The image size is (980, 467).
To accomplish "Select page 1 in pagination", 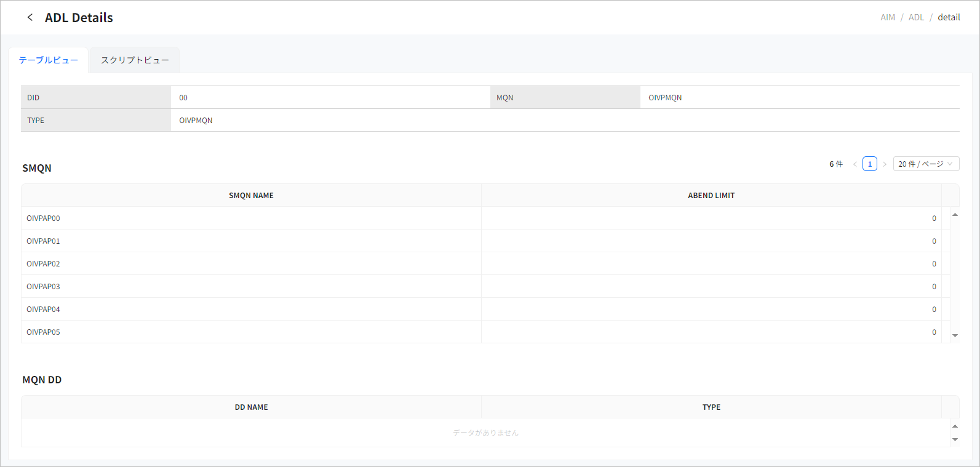I will point(869,164).
